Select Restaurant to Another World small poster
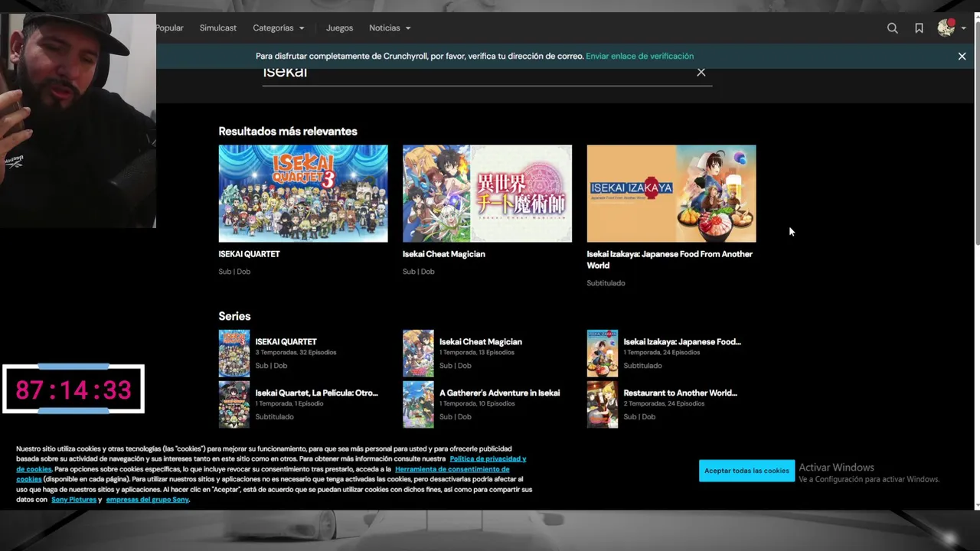This screenshot has width=980, height=551. point(603,404)
